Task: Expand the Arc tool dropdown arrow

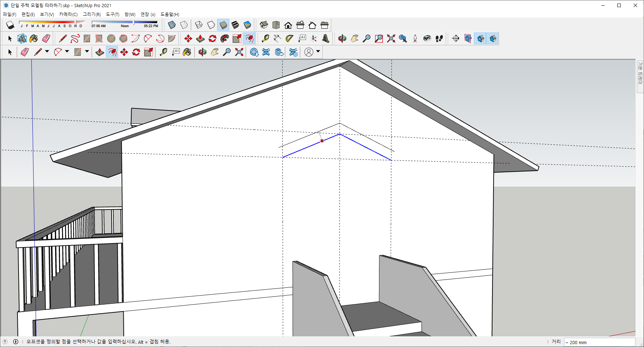Action: (x=67, y=52)
